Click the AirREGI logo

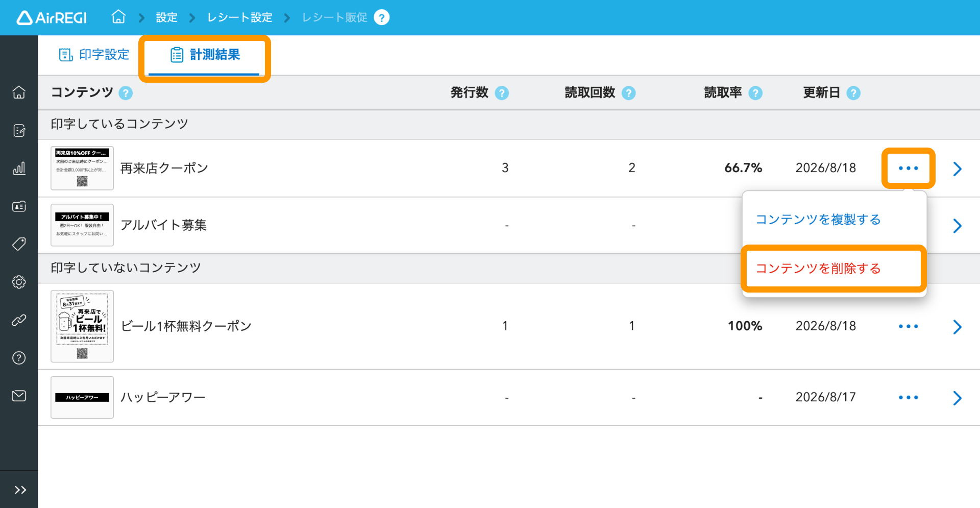52,18
